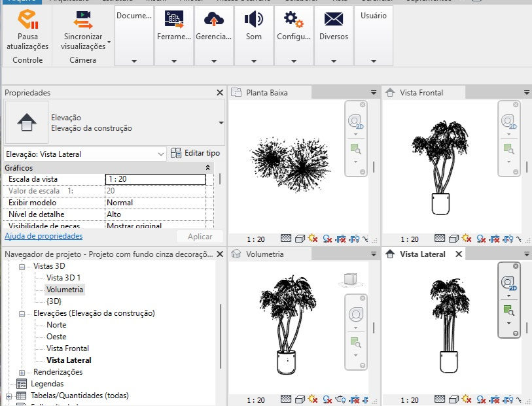Click the Aplicar button
The image size is (532, 406).
coord(200,237)
